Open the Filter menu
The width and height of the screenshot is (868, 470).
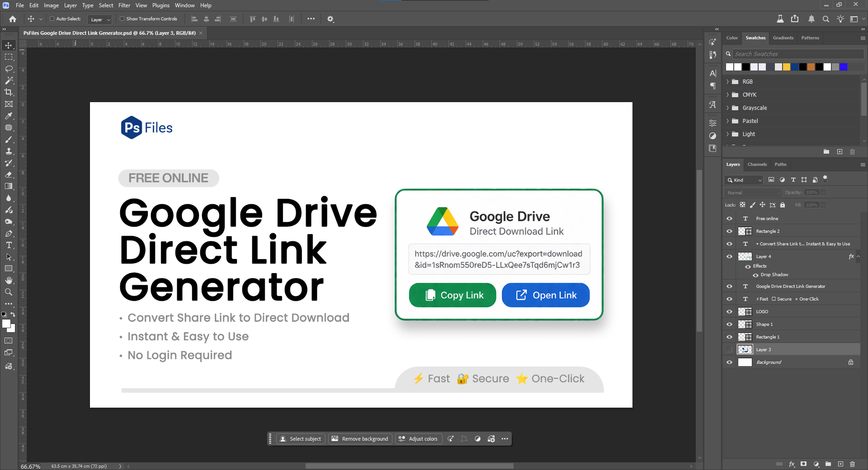(x=124, y=5)
